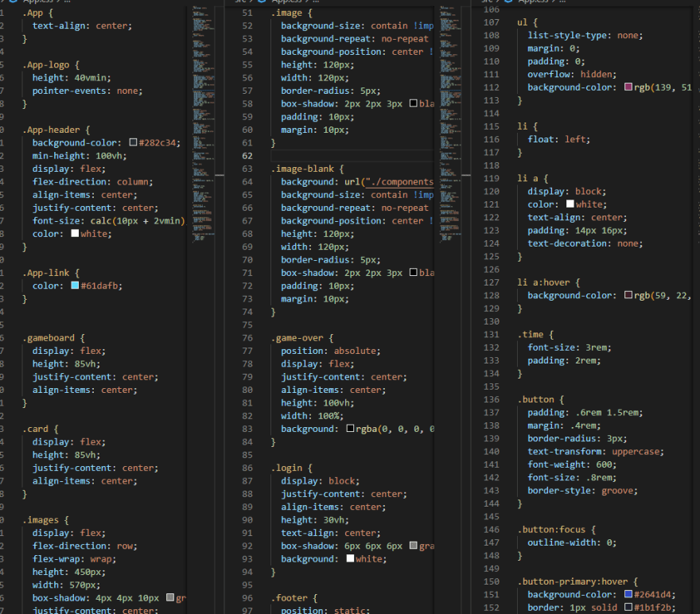Click the "ul {" selector on line 107
700x614 pixels.
pyautogui.click(x=527, y=22)
